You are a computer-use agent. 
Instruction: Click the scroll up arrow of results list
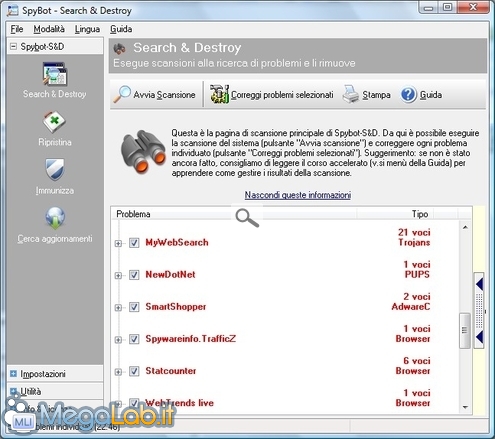pyautogui.click(x=465, y=227)
